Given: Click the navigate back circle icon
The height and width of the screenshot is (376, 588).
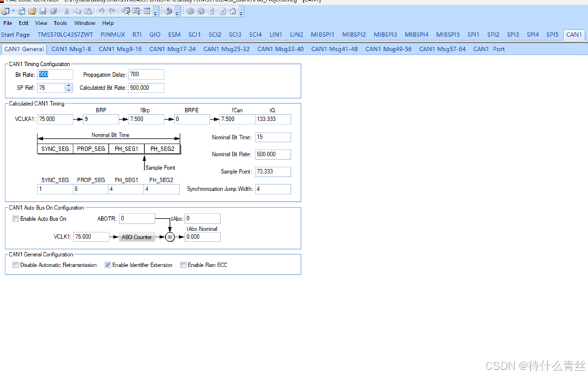Looking at the screenshot, I should tap(190, 12).
